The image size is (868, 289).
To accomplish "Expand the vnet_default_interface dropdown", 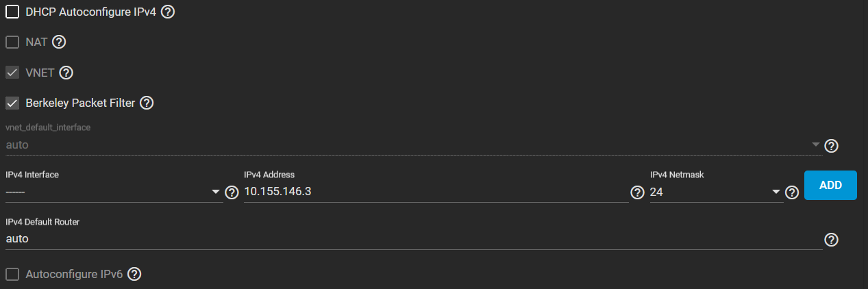I will (x=411, y=145).
